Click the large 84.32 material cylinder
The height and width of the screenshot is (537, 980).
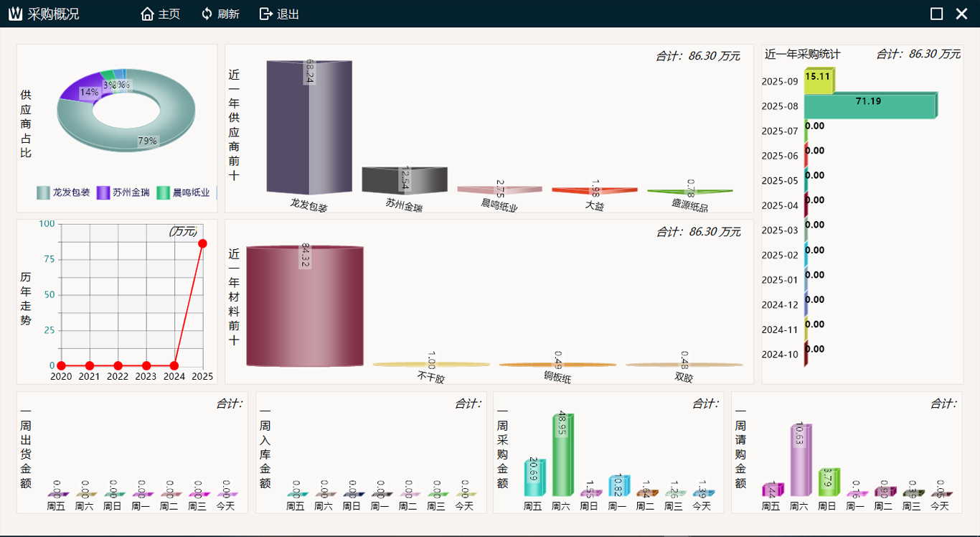click(x=305, y=307)
